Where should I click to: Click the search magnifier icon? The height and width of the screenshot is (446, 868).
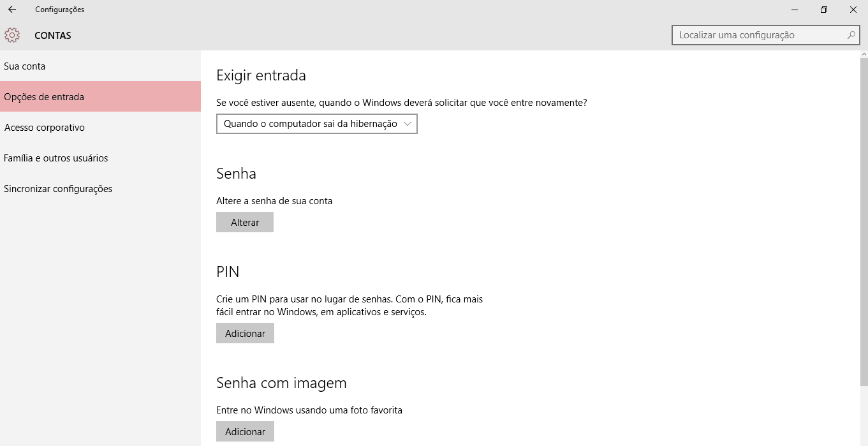[x=851, y=35]
